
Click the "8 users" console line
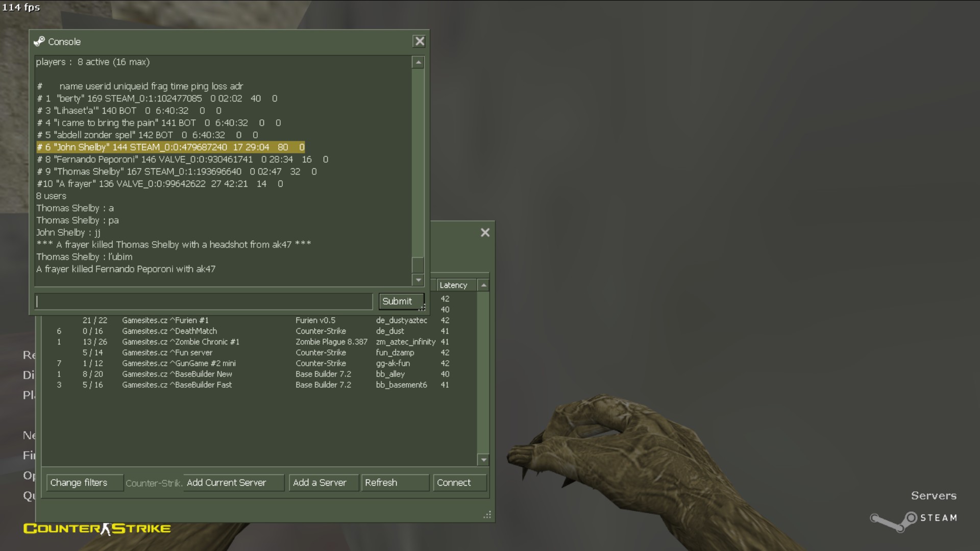point(51,196)
